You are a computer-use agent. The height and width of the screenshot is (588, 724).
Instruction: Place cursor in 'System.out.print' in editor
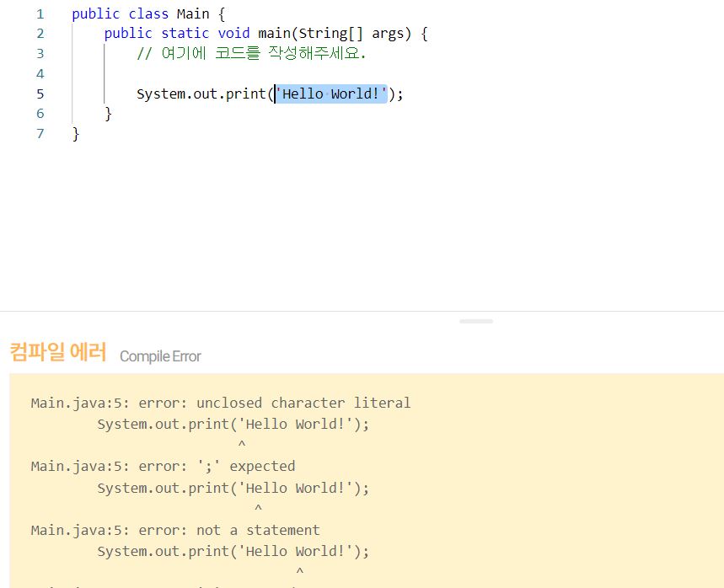[x=201, y=94]
